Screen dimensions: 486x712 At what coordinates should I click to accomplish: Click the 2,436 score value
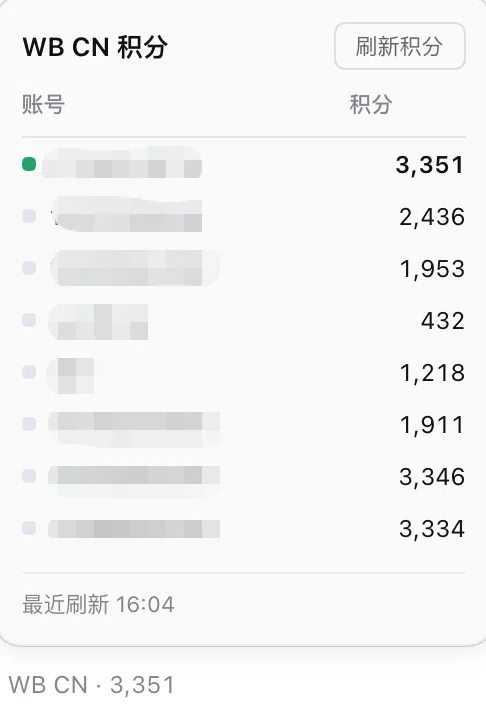[x=432, y=217]
